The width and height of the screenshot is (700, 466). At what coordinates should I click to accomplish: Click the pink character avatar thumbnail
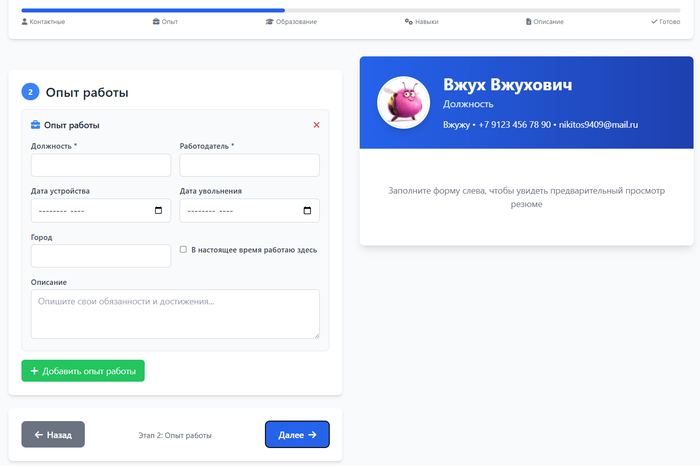coord(403,103)
